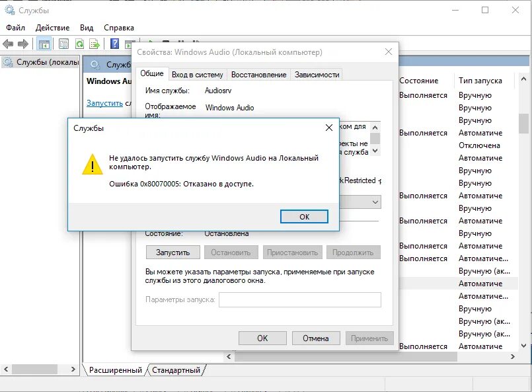
Task: Click the green Refresh toolbar icon
Action: 79,44
